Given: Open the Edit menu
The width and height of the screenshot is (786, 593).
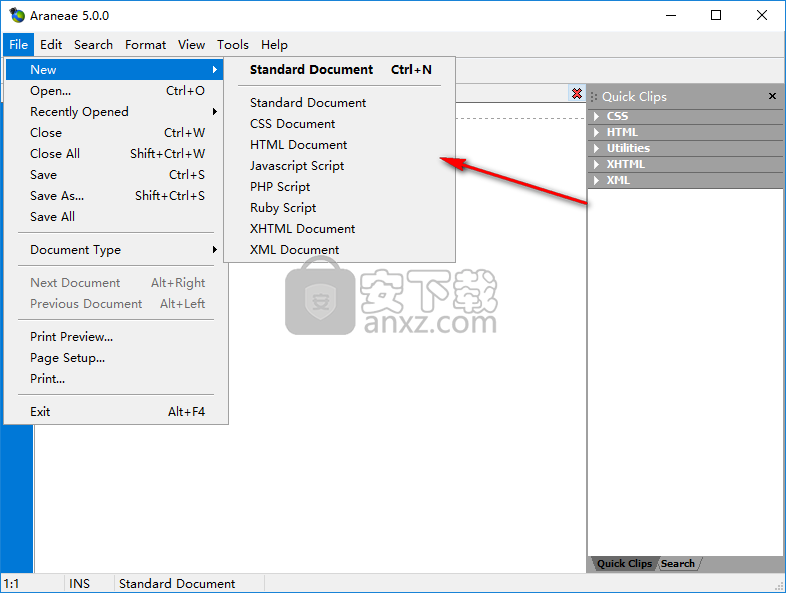Looking at the screenshot, I should tap(51, 45).
